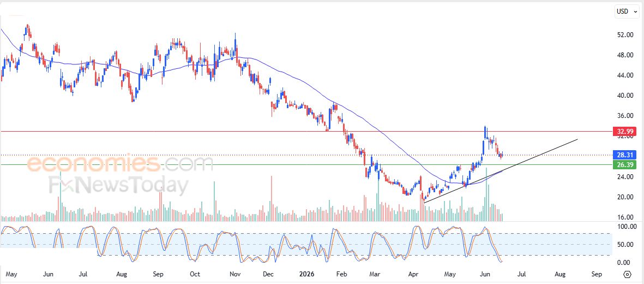Click the Nov label on time axis

(234, 274)
